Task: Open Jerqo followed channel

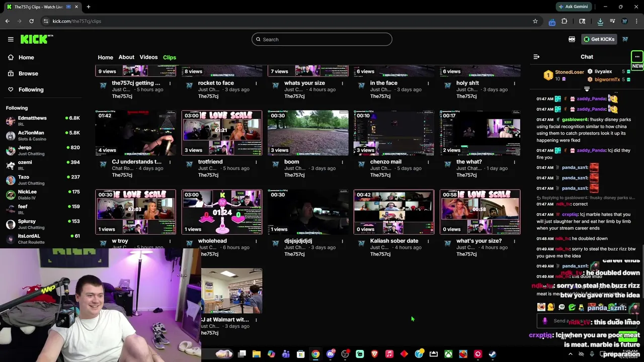Action: coord(43,150)
